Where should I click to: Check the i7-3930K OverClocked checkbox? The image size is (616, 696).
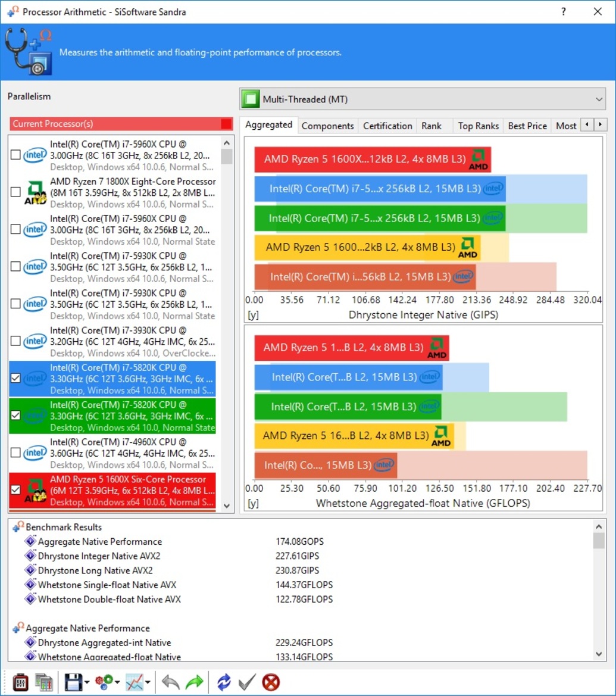(x=15, y=341)
